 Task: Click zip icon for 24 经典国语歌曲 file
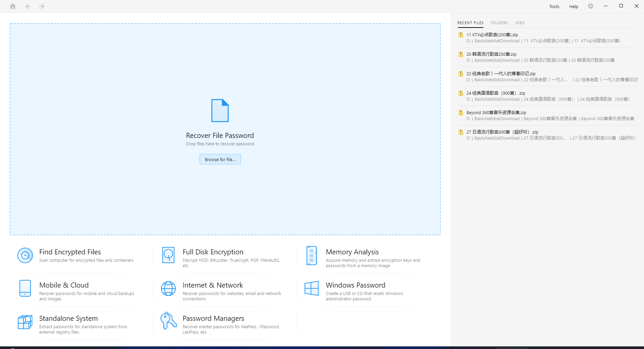[x=461, y=93]
